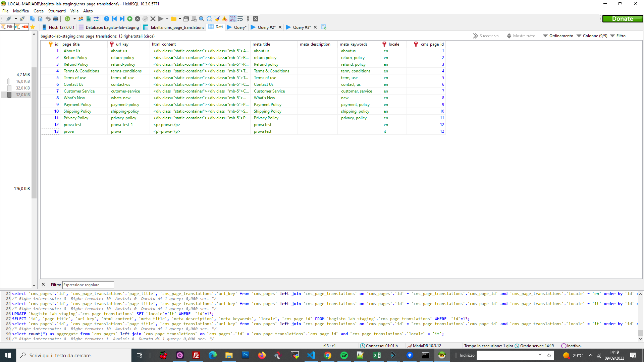Open the search magnifier icon
644x362 pixels.
tap(201, 19)
